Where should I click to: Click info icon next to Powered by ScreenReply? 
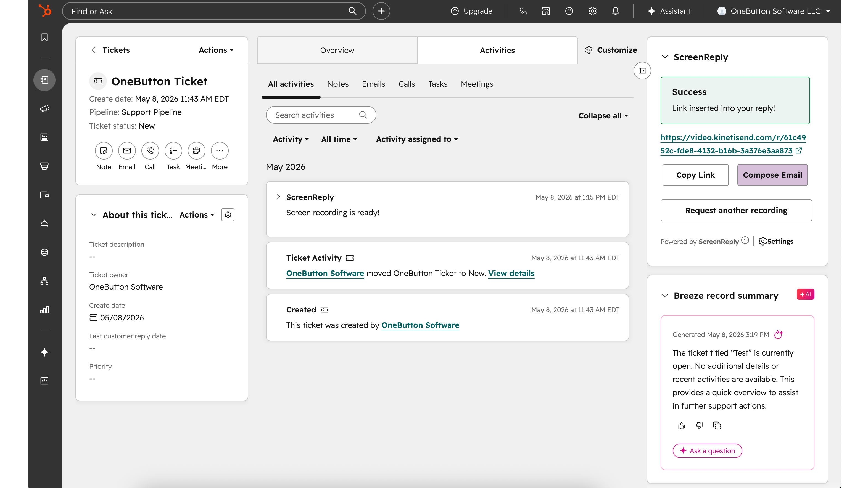(745, 240)
